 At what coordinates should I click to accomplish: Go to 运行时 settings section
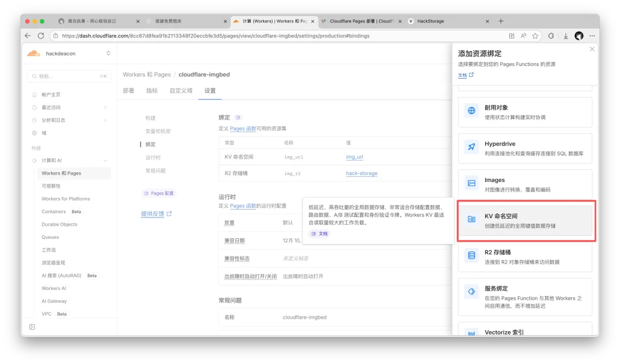point(153,157)
